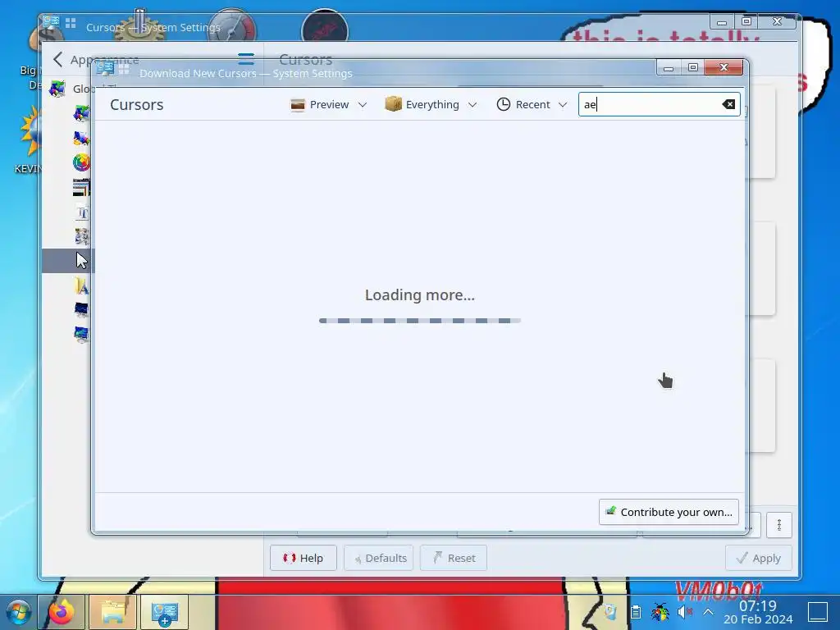The height and width of the screenshot is (630, 840).
Task: Select the Global Theme sidebar entry
Action: pos(69,89)
